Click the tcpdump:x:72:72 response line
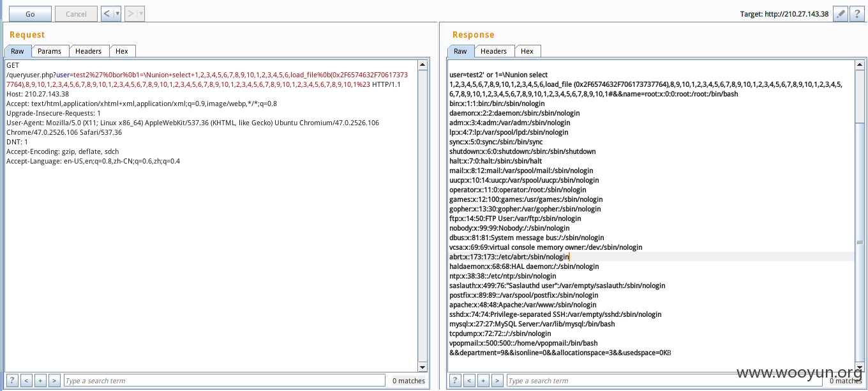Screen dimensions: 868x391 pyautogui.click(x=500, y=333)
